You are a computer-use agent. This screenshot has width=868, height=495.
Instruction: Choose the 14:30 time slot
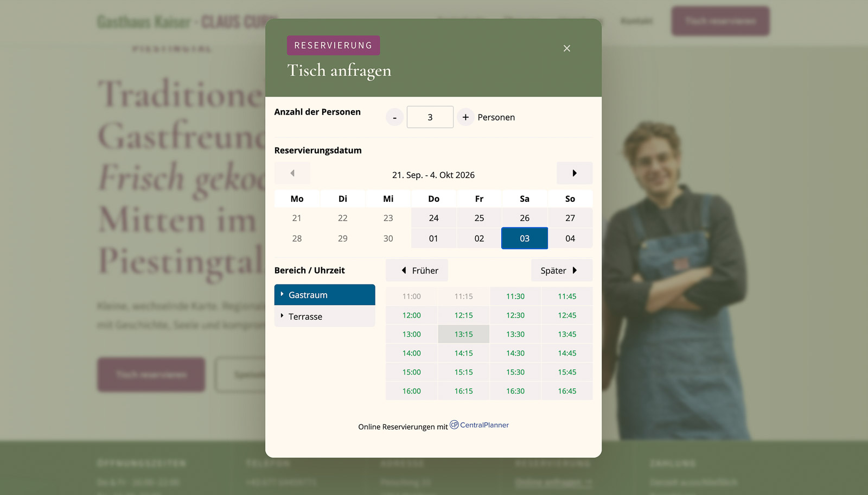(x=515, y=353)
